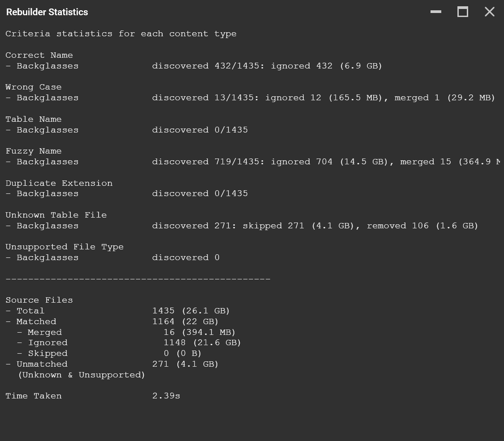Click the Rebuilder Statistics title text
The image size is (504, 441).
click(47, 12)
